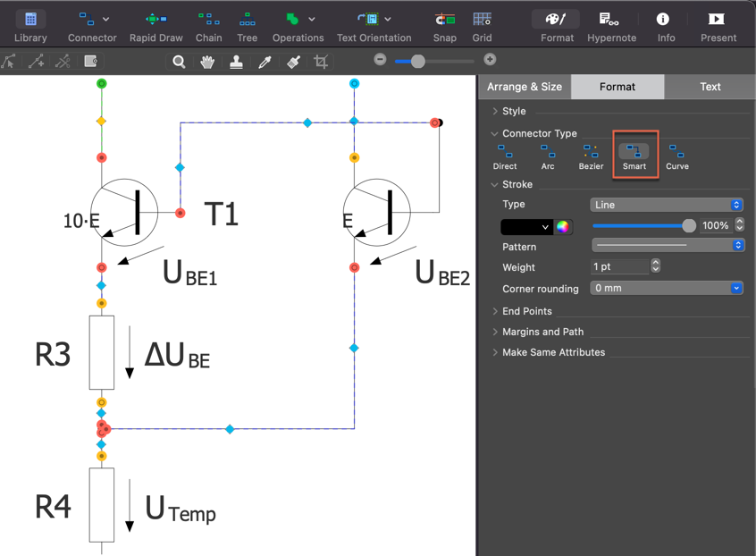Select the Rapid Draw tool

[155, 26]
